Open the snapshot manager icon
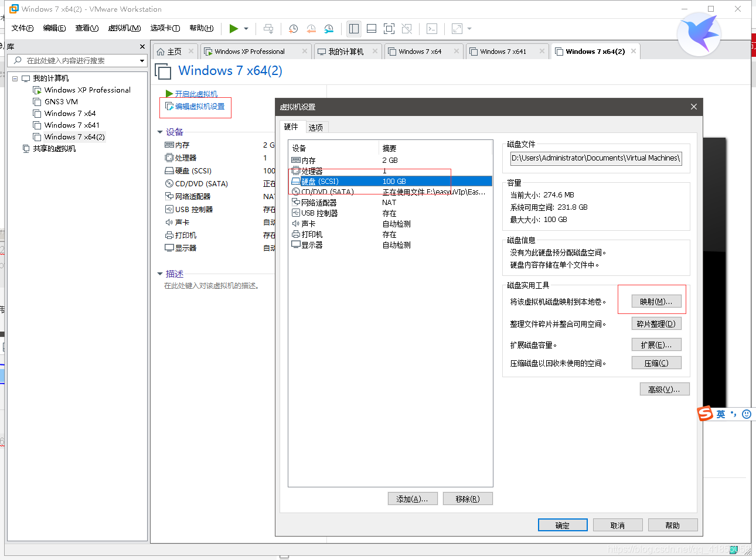The height and width of the screenshot is (560, 756). pyautogui.click(x=329, y=28)
